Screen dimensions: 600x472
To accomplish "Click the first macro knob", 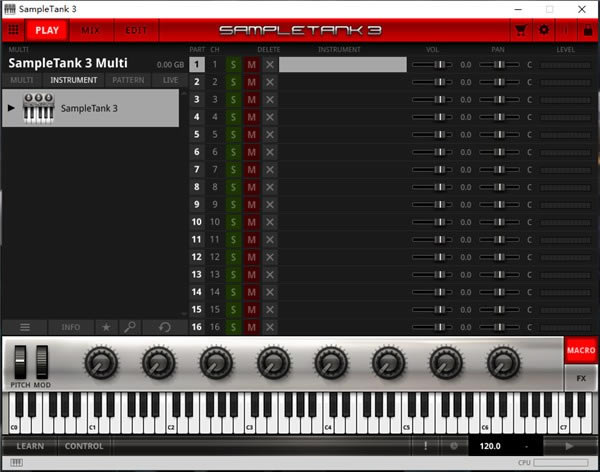I will tap(101, 363).
